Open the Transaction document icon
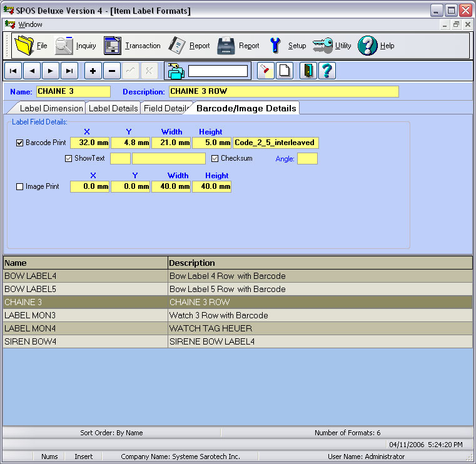This screenshot has width=476, height=464. click(x=113, y=46)
